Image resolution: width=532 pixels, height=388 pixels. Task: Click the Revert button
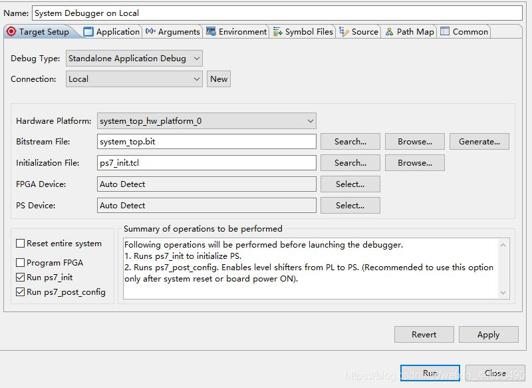(424, 335)
